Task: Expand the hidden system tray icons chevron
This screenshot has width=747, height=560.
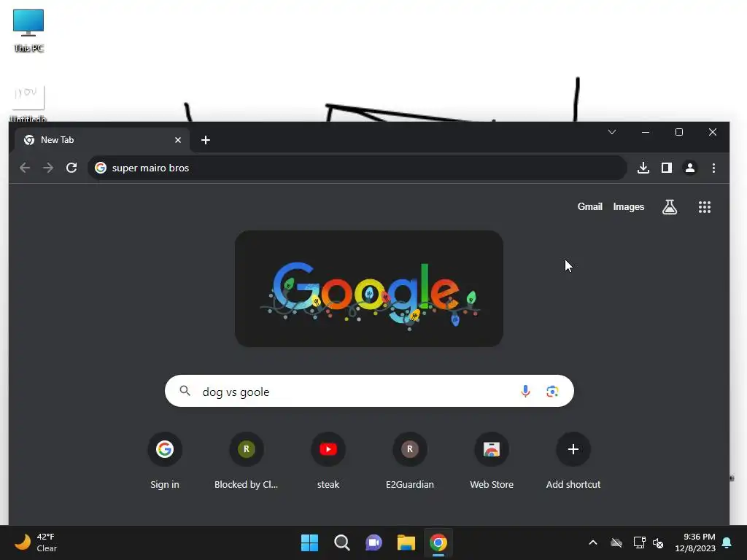Action: (x=593, y=542)
